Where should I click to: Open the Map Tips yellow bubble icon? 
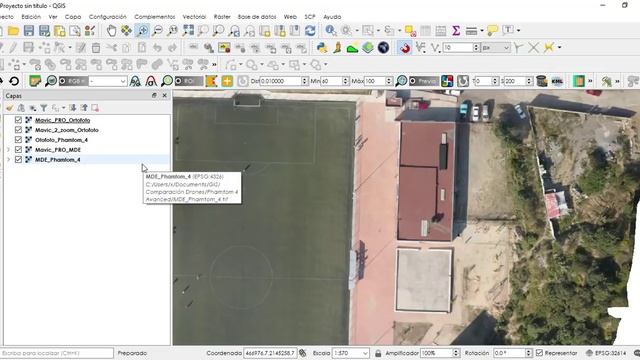click(x=493, y=31)
